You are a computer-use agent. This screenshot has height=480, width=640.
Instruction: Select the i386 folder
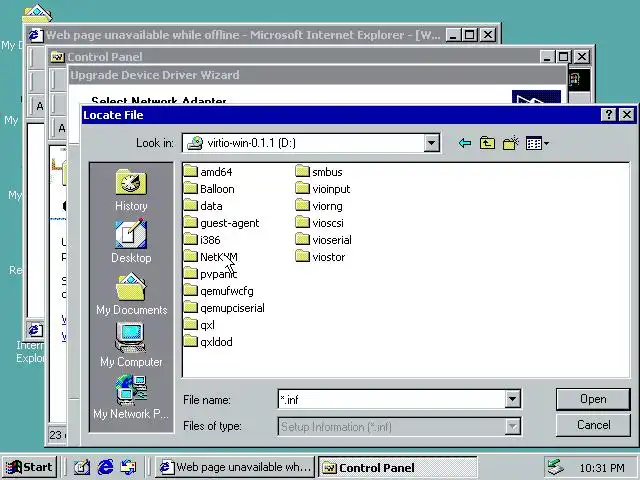(x=202, y=240)
